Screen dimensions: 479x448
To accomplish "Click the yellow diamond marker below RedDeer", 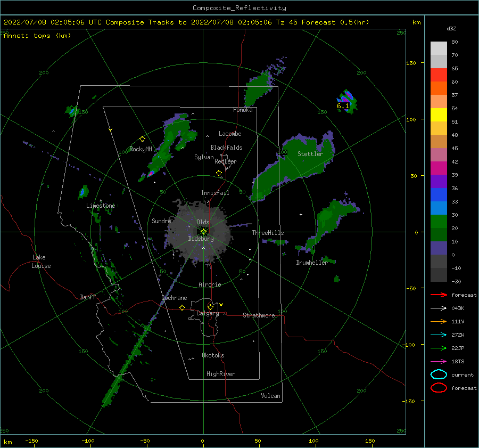I will coord(219,173).
